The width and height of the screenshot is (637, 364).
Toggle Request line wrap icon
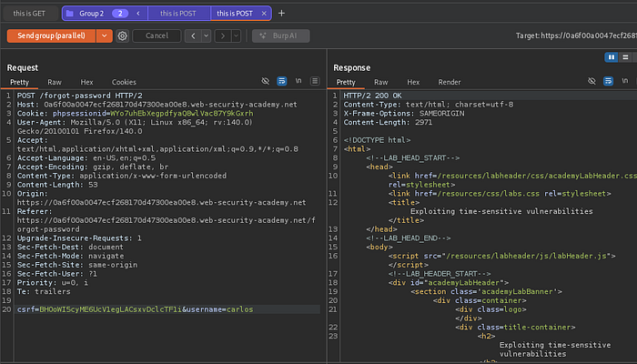[x=281, y=81]
